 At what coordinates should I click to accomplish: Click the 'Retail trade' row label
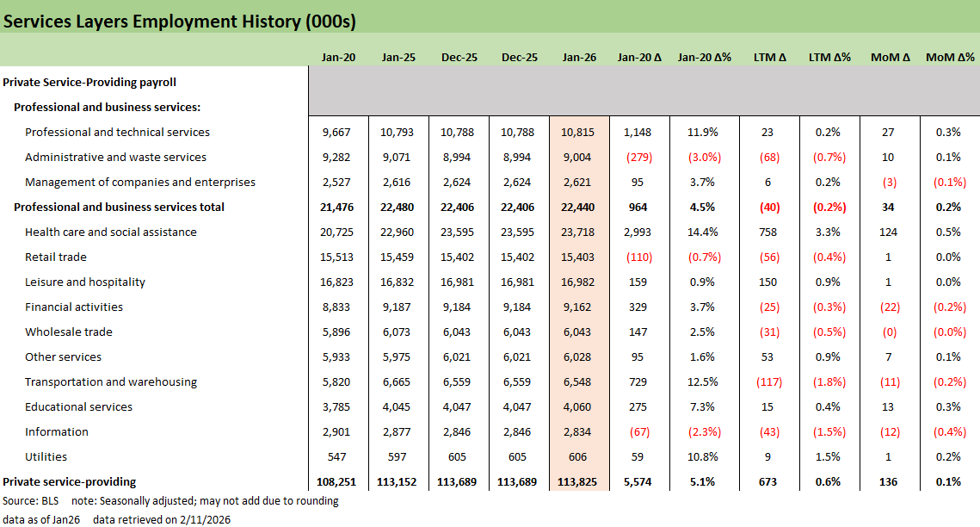pos(56,257)
